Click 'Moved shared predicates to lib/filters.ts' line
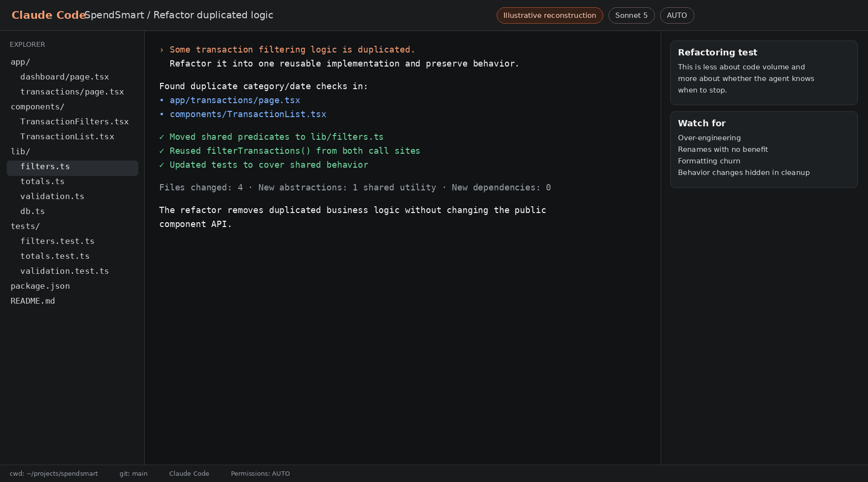The width and height of the screenshot is (868, 482). [x=271, y=137]
